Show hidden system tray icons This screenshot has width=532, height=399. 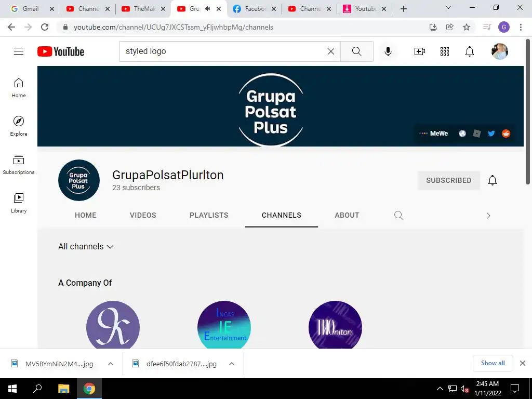click(440, 389)
